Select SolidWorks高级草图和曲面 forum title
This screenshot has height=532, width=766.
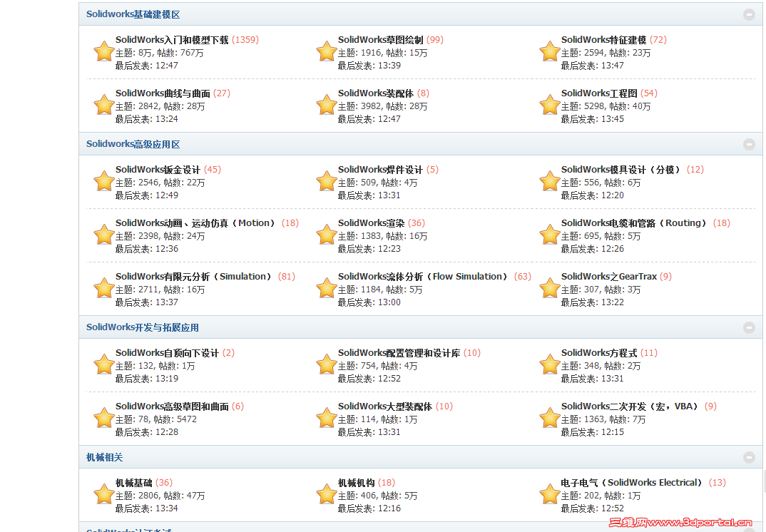pos(172,406)
